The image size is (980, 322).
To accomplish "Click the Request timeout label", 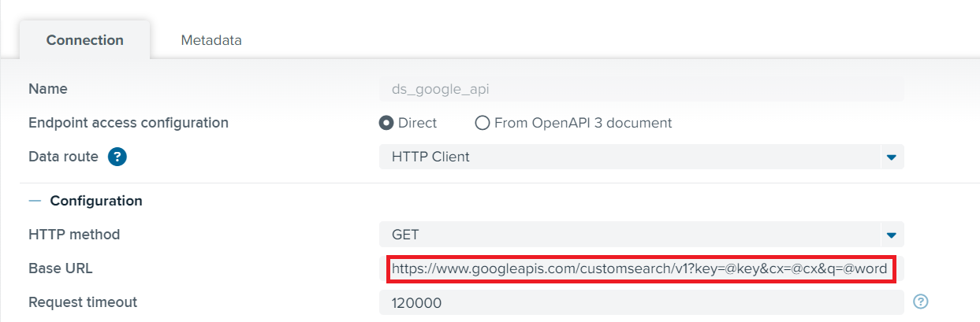I will pos(83,302).
